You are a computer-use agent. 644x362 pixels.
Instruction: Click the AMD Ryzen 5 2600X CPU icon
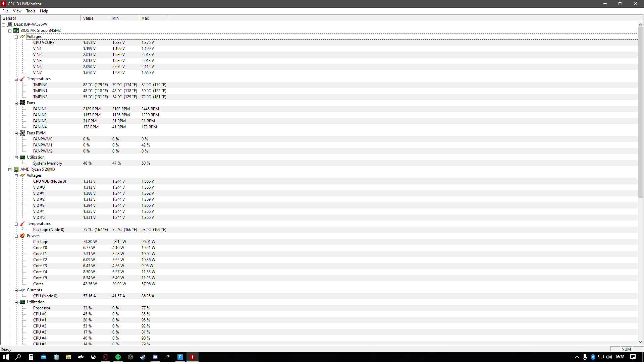[x=16, y=169]
